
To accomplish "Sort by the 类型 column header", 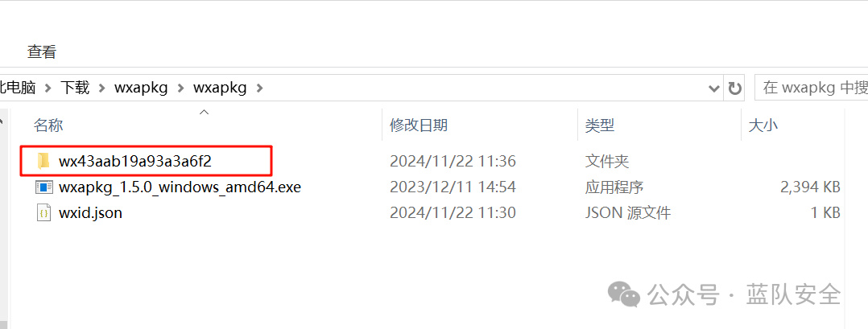I will coord(600,125).
